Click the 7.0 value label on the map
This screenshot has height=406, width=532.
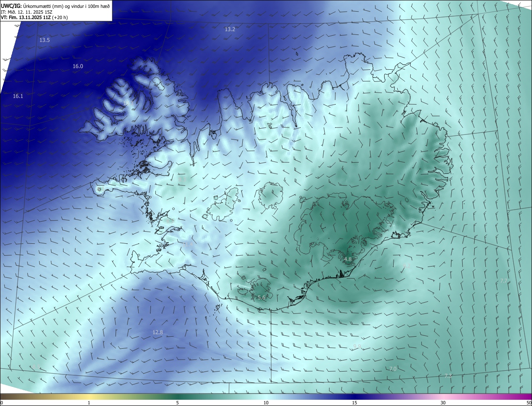click(393, 369)
